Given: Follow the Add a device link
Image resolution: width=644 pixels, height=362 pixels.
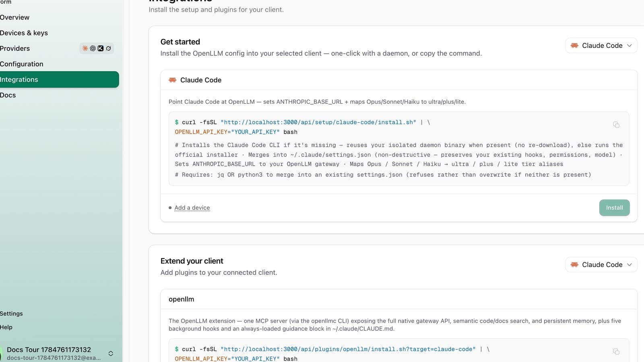Looking at the screenshot, I should pos(192,208).
